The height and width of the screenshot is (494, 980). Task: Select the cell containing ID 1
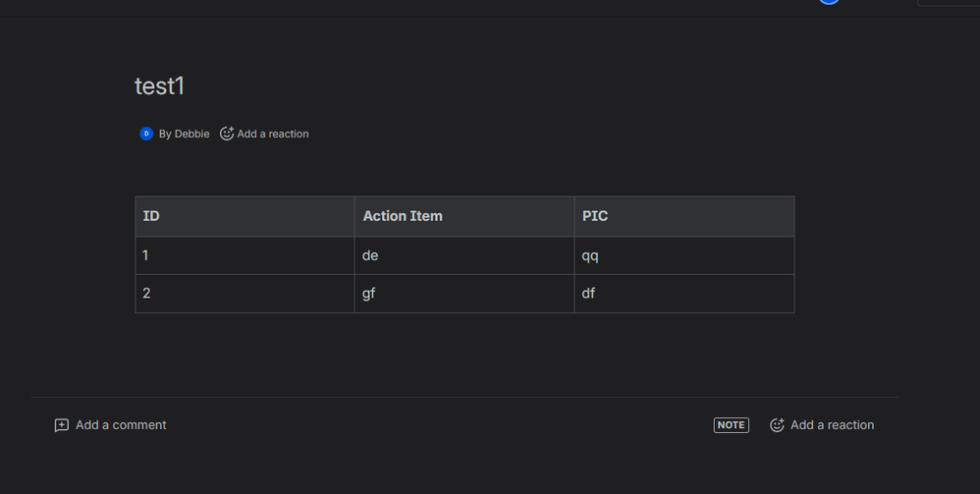(x=245, y=255)
